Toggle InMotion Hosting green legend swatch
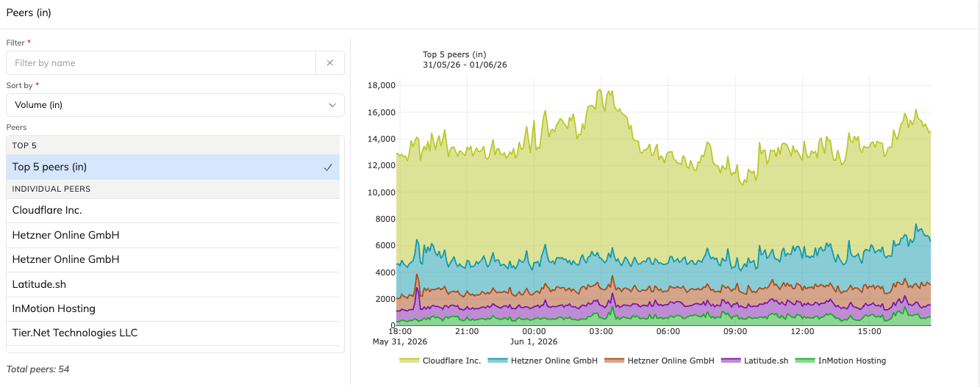This screenshot has width=980, height=387. tap(806, 361)
